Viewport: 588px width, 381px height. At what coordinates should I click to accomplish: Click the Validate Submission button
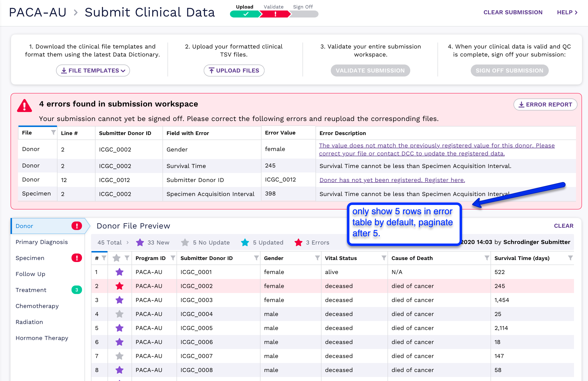point(370,70)
